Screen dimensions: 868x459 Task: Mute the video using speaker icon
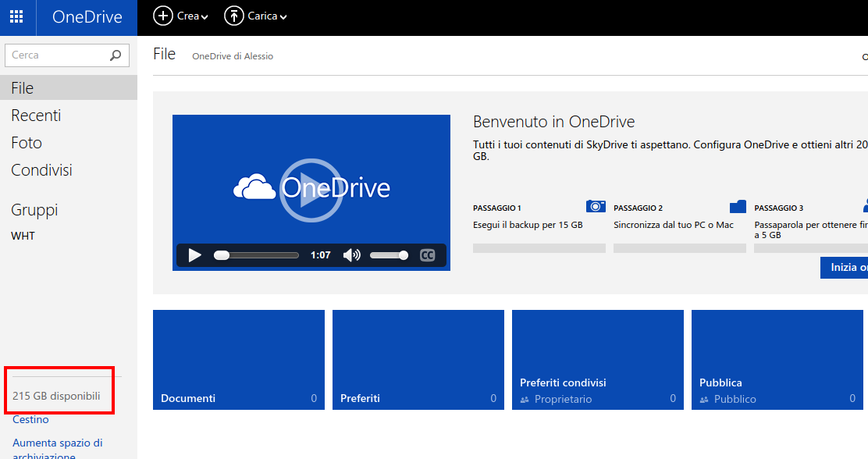[351, 255]
